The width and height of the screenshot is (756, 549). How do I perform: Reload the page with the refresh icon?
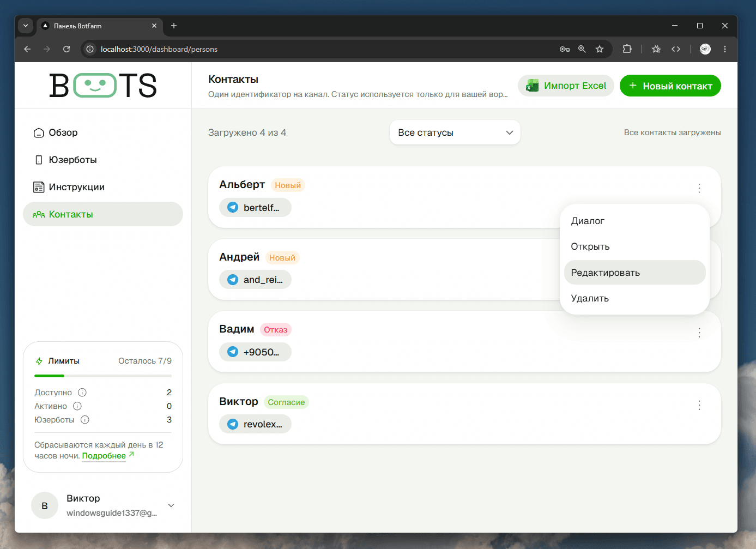coord(66,49)
